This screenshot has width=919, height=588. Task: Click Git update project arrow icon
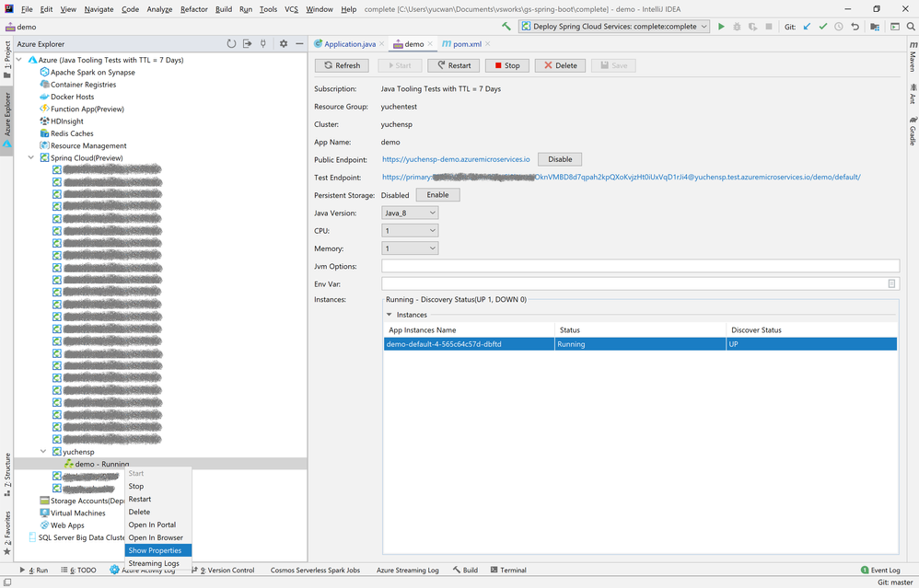pyautogui.click(x=807, y=27)
